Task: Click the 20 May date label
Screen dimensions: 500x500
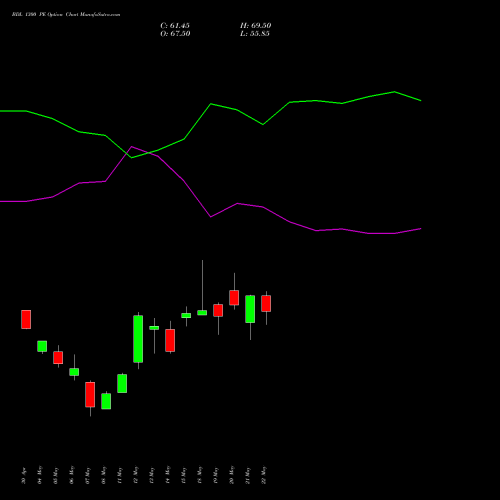Action: [232, 475]
